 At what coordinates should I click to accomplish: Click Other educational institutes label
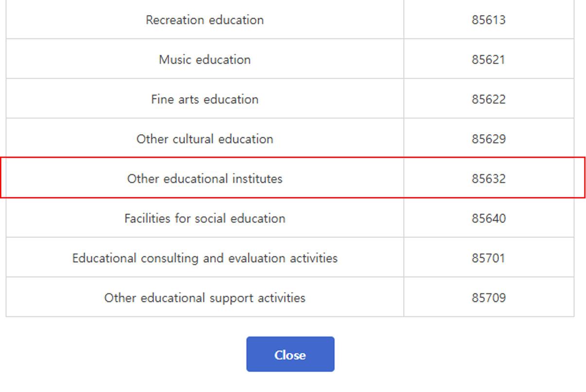(205, 178)
